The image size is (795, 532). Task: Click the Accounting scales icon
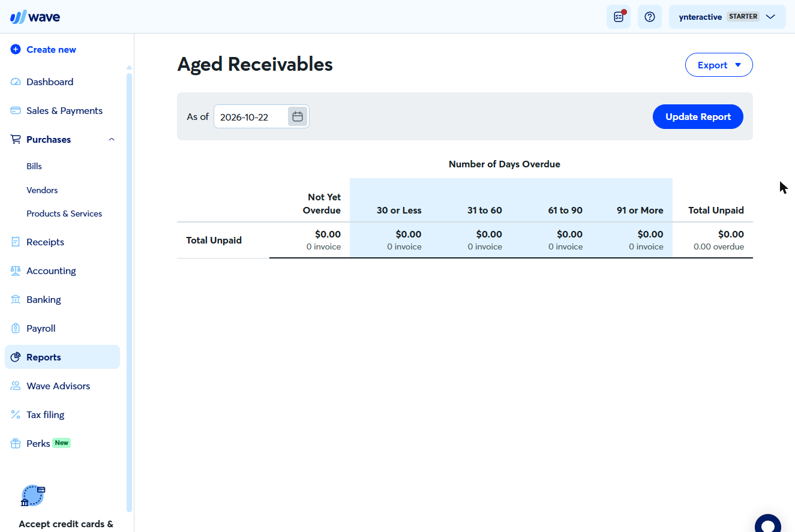[16, 271]
